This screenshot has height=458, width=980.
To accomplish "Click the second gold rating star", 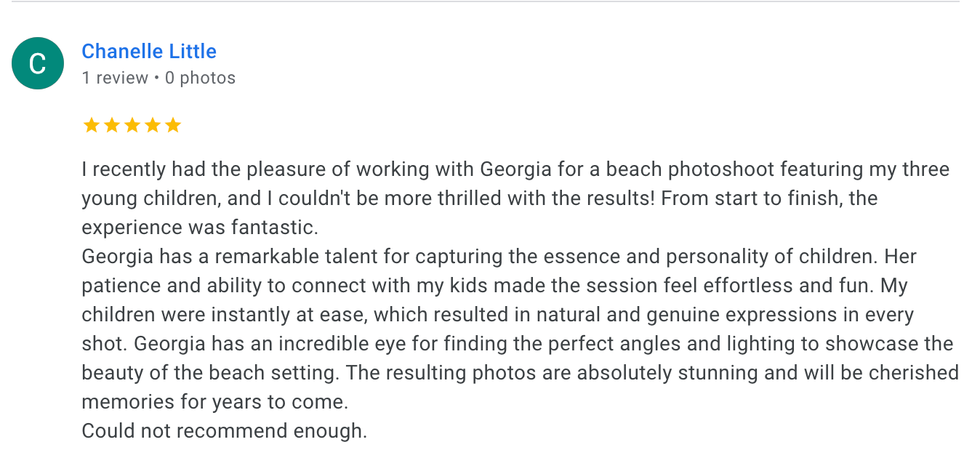I will (111, 126).
